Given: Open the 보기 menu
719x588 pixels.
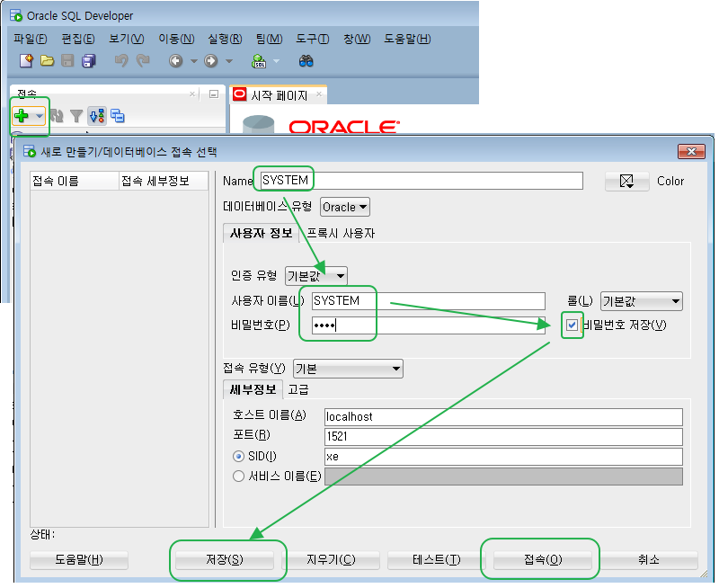Looking at the screenshot, I should 126,39.
